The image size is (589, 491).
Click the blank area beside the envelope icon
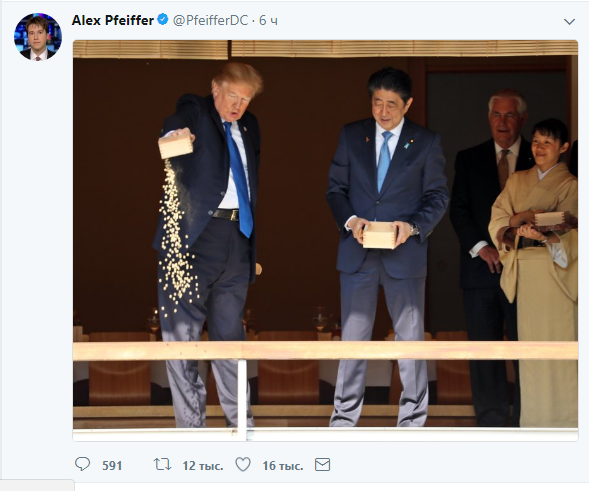[451, 465]
